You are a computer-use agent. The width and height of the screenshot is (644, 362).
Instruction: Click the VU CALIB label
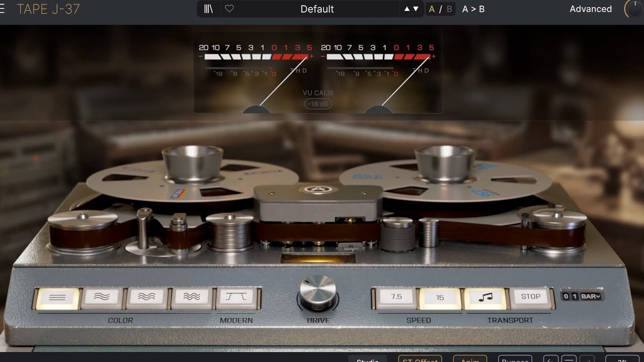pyautogui.click(x=318, y=93)
